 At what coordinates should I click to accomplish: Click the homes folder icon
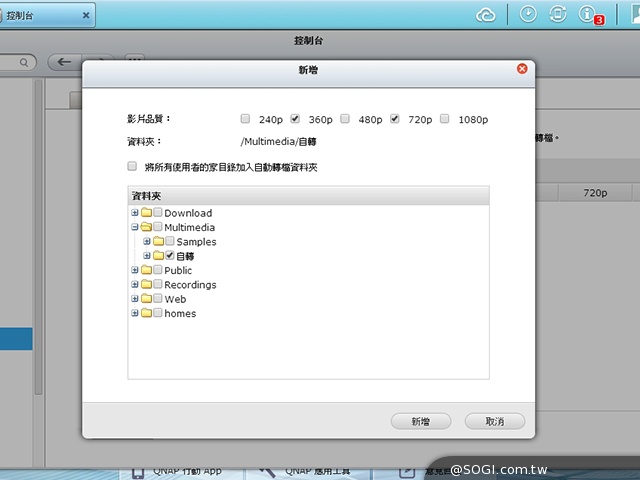pos(147,313)
